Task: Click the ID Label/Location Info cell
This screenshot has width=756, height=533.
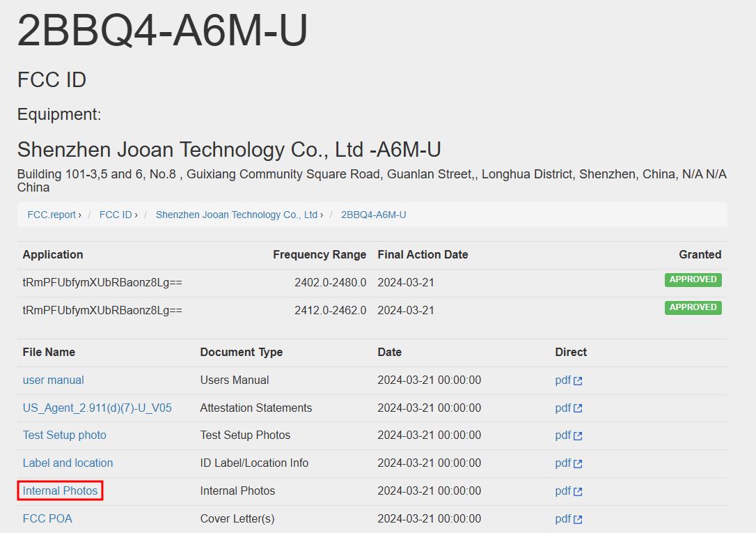Action: pos(254,463)
